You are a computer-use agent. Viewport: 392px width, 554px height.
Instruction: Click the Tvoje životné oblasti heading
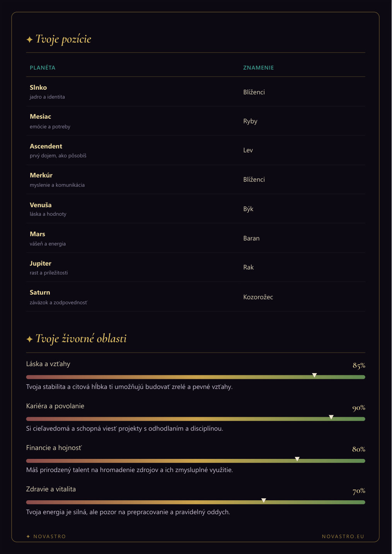click(81, 339)
